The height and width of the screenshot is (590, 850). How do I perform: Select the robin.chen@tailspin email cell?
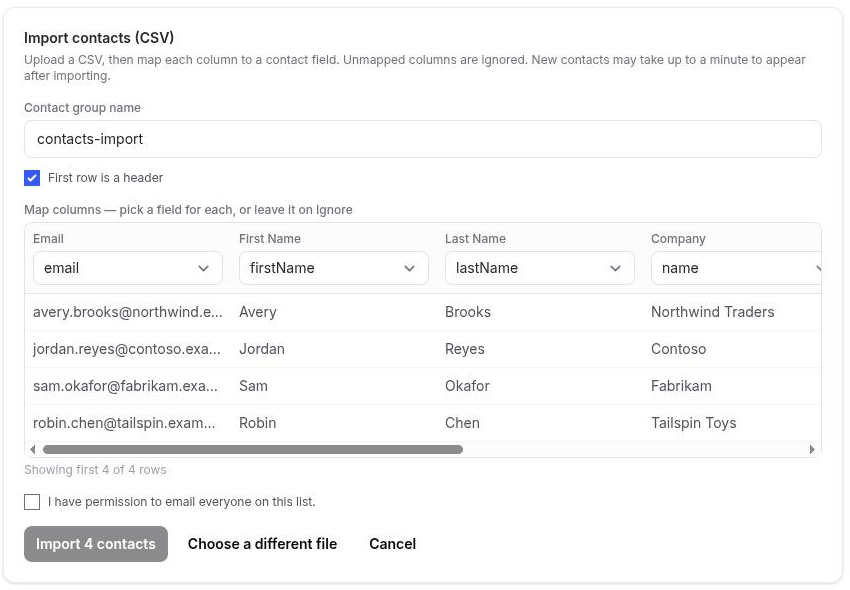click(x=124, y=423)
